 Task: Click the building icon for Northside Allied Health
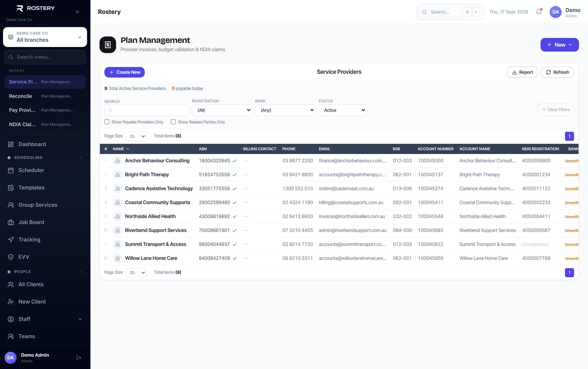117,217
